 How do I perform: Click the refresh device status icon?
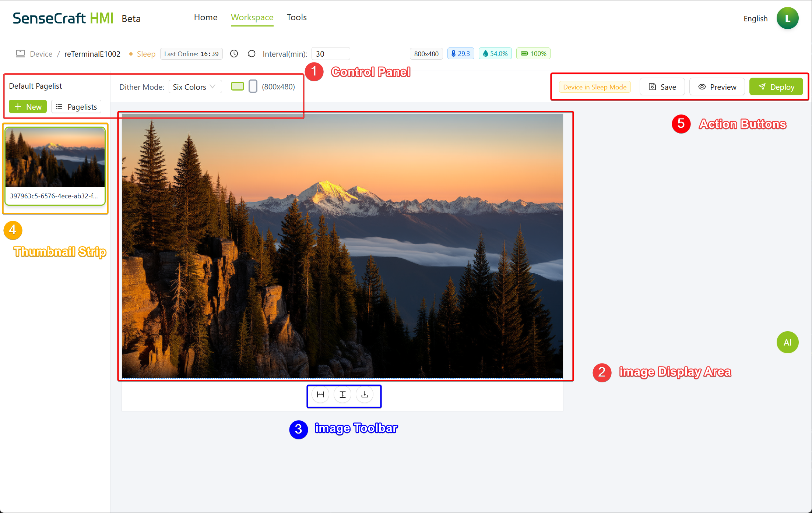[252, 54]
